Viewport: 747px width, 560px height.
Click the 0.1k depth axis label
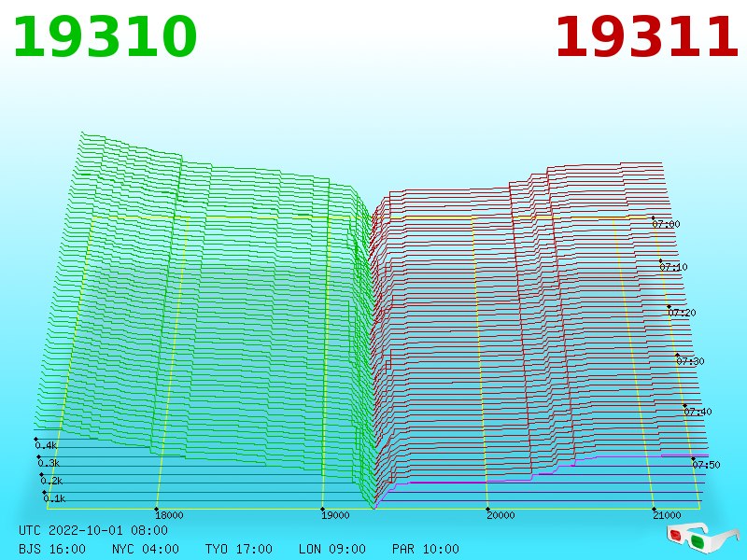55,498
